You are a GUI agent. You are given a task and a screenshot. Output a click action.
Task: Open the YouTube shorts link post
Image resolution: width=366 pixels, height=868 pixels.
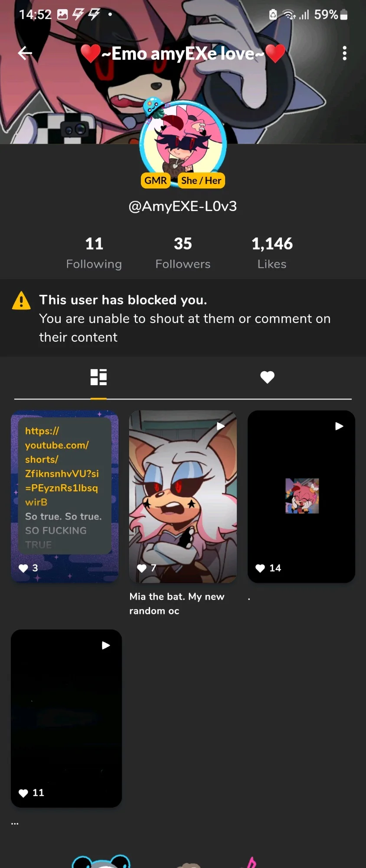click(x=65, y=486)
